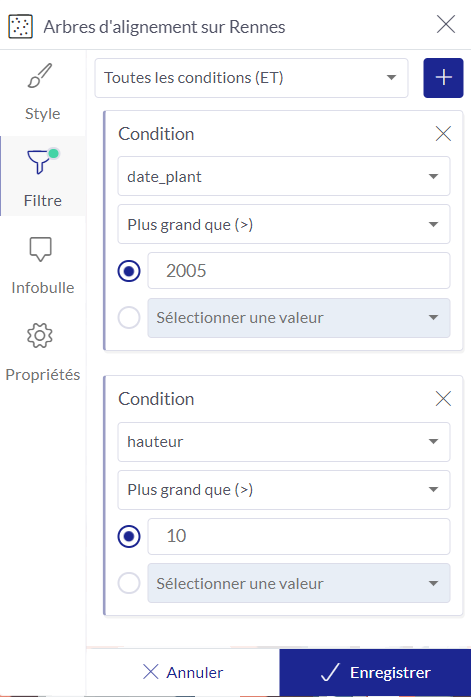The image size is (471, 697).
Task: Enable radio for second Sélectionner une valeur
Action: click(129, 583)
